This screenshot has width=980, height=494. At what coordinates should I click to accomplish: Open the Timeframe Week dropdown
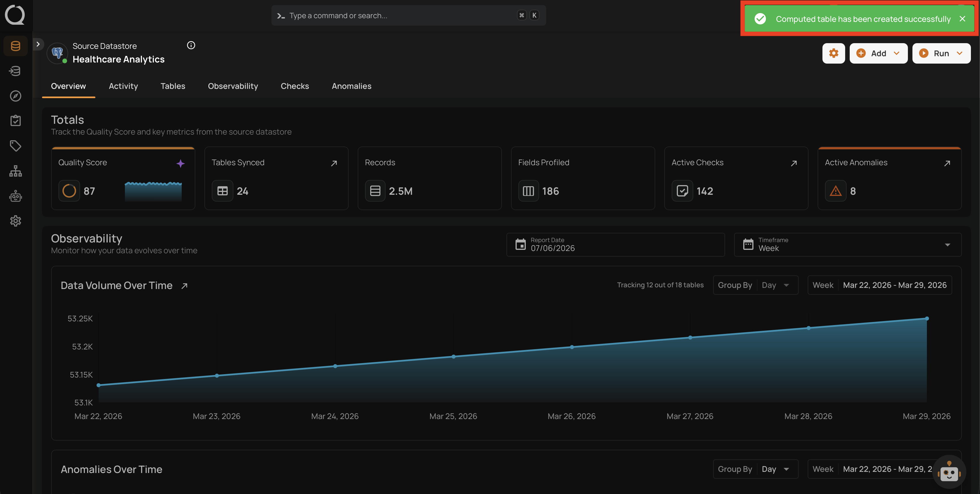(x=847, y=245)
